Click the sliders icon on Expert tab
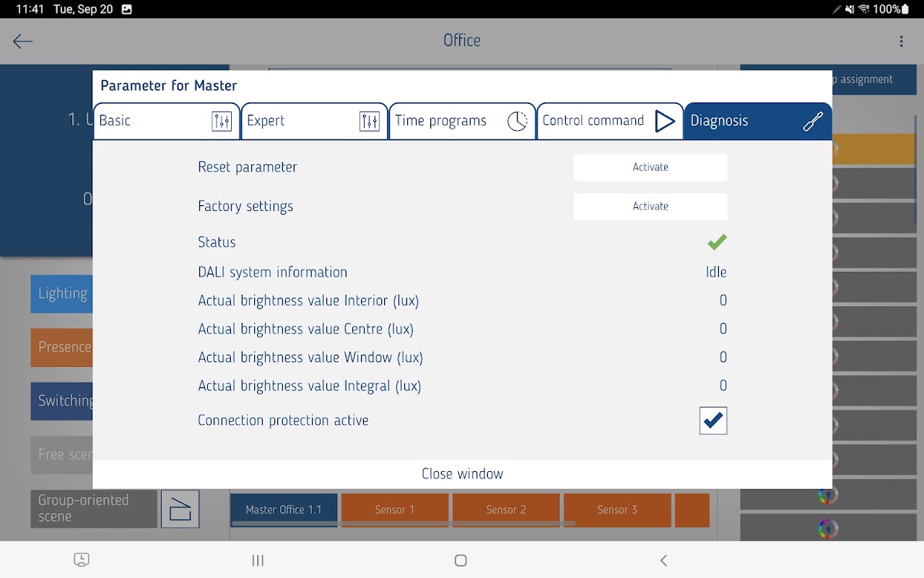The width and height of the screenshot is (924, 578). pos(369,121)
